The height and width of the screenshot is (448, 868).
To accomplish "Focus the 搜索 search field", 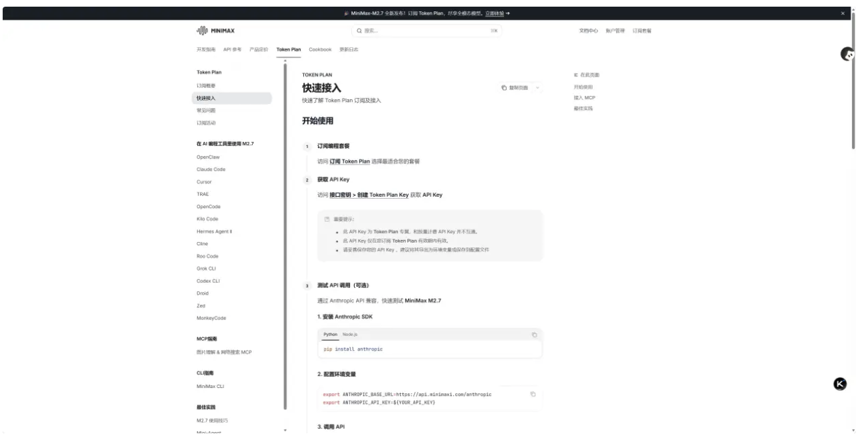I will [x=427, y=31].
